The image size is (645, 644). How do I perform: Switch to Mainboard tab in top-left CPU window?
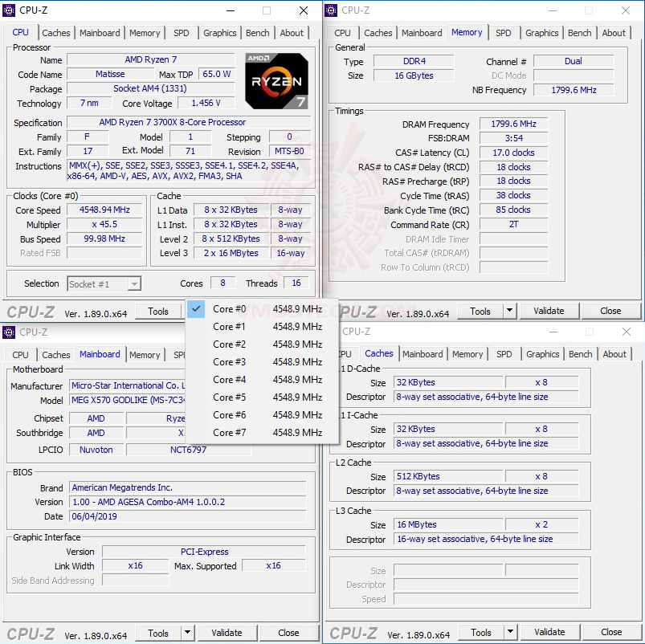(x=100, y=33)
